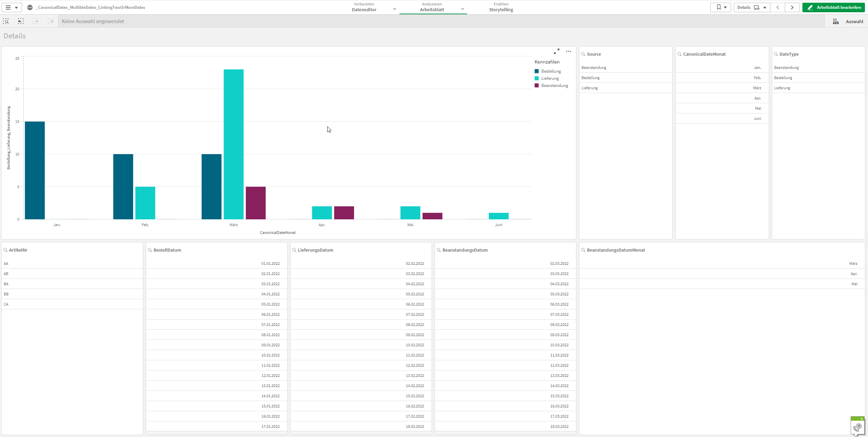Click the clear all selections icon

(51, 21)
